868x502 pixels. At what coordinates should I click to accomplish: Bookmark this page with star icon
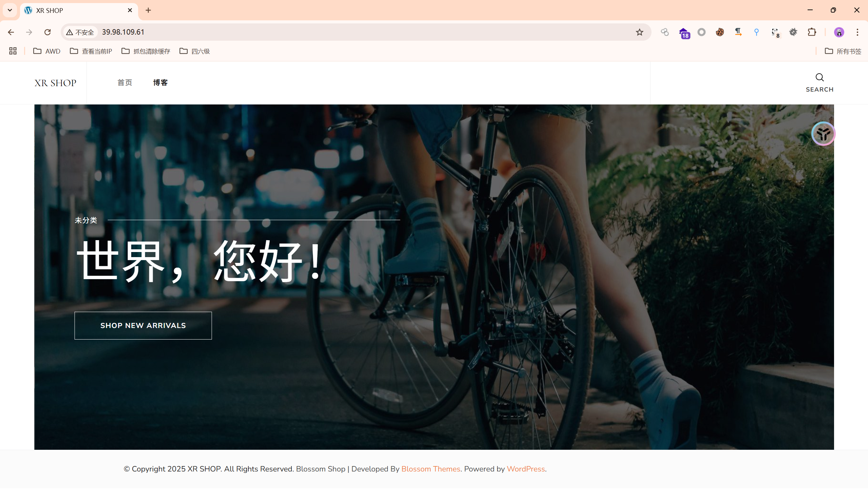click(x=639, y=32)
